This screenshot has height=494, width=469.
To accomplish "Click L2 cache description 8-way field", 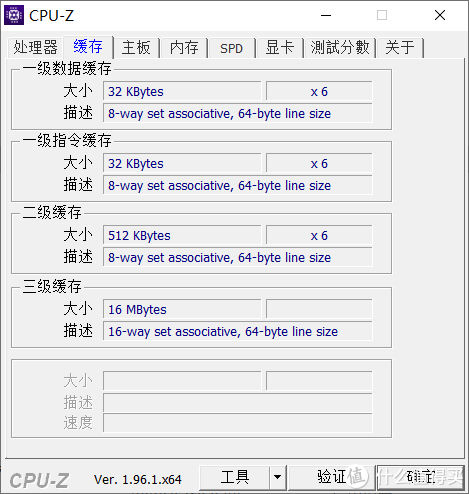I will coord(238,257).
